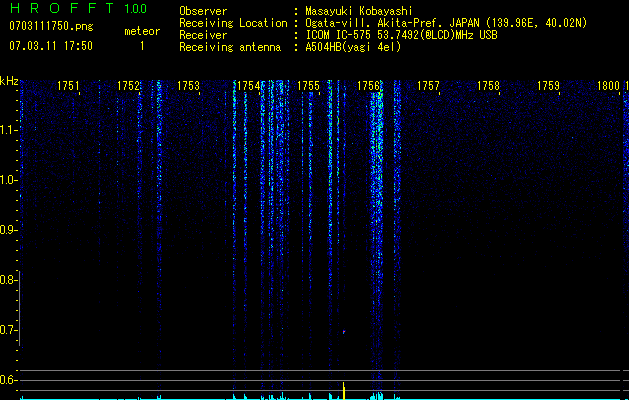629x400 pixels.
Task: Click the 1751 time axis marker
Action: [68, 86]
